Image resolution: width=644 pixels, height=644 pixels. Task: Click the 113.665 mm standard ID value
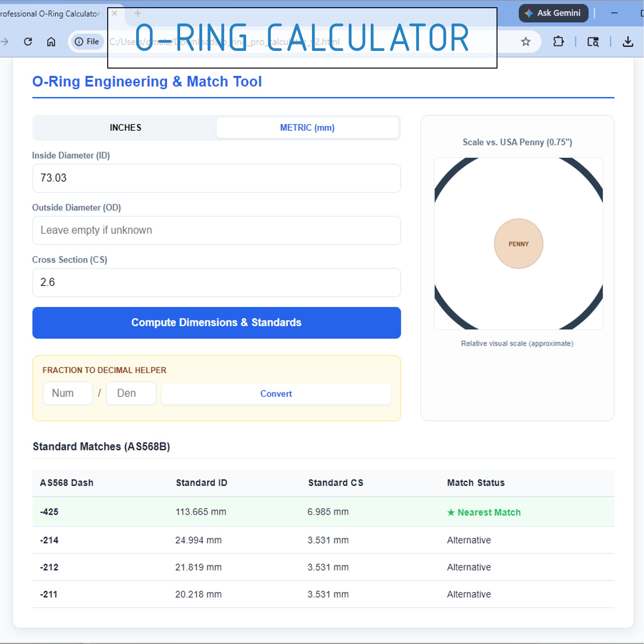(x=201, y=512)
